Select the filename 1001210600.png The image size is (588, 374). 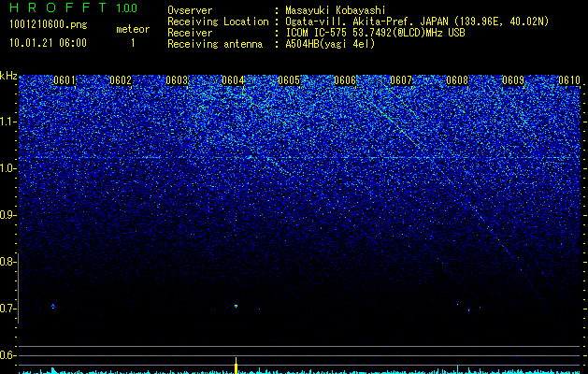49,24
